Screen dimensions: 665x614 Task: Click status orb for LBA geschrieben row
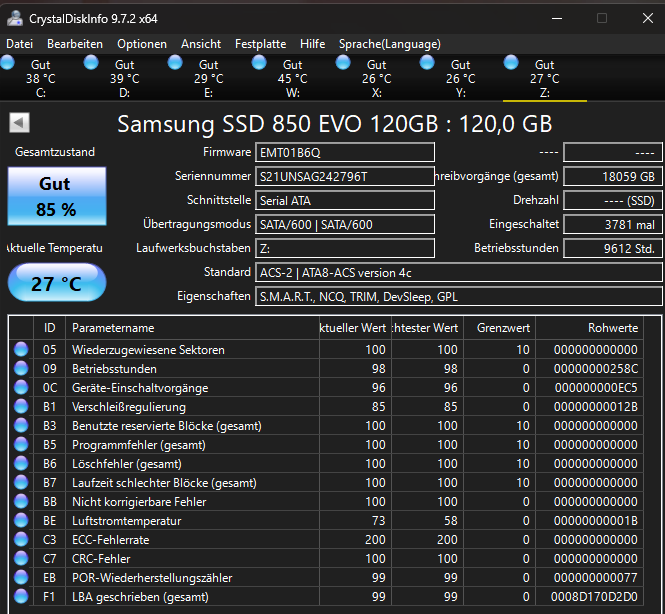click(x=21, y=597)
